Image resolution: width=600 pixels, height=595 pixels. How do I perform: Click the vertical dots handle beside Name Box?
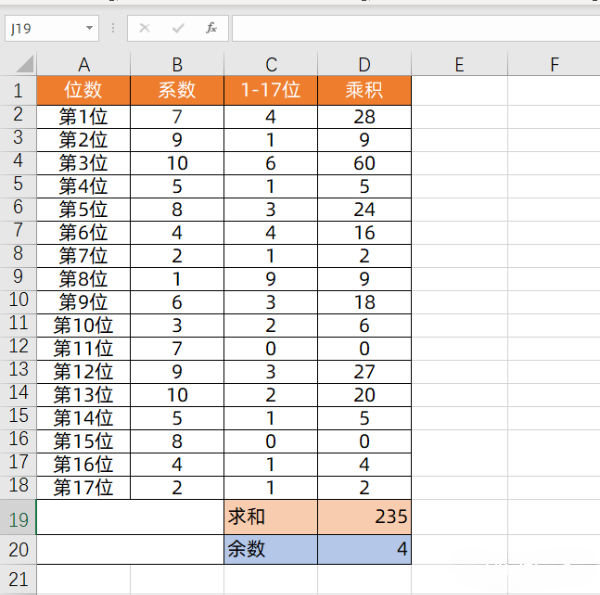[113, 28]
